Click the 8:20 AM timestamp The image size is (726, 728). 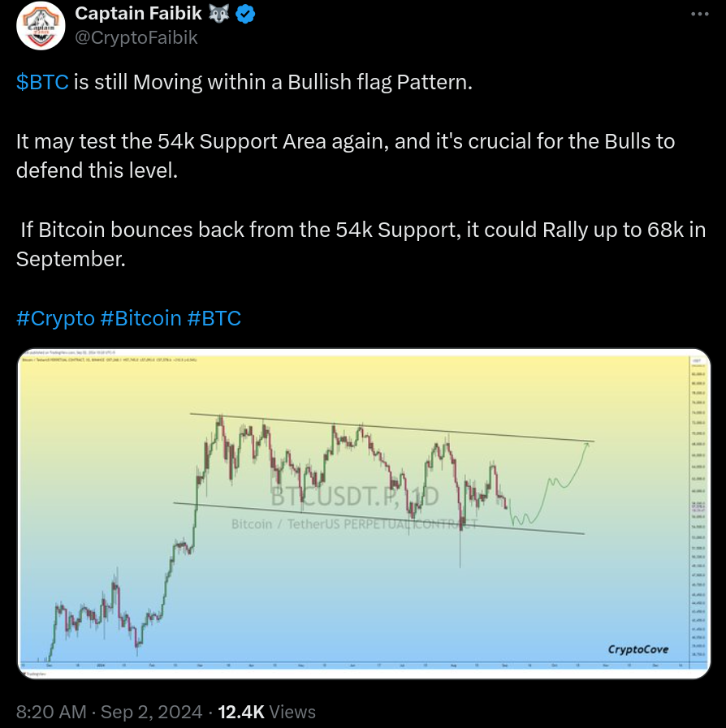click(51, 712)
